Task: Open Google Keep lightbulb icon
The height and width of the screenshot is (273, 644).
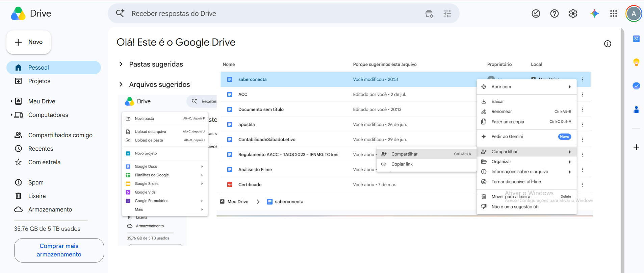Action: (x=636, y=62)
